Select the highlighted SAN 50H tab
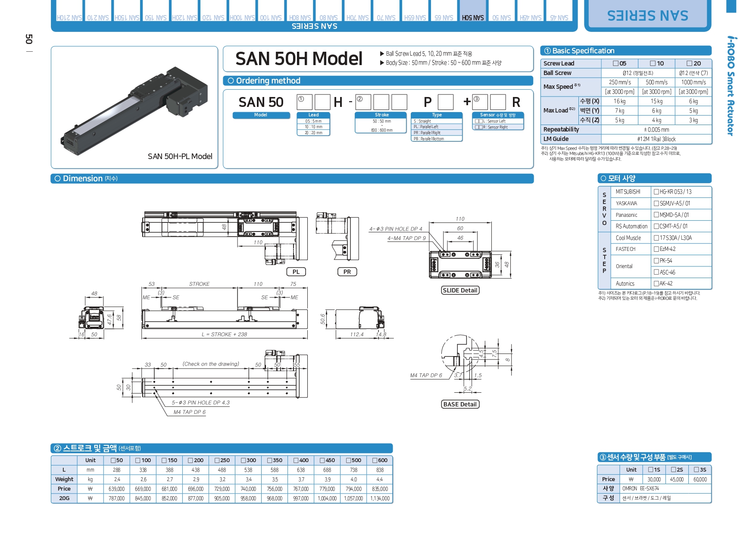 coord(472,11)
